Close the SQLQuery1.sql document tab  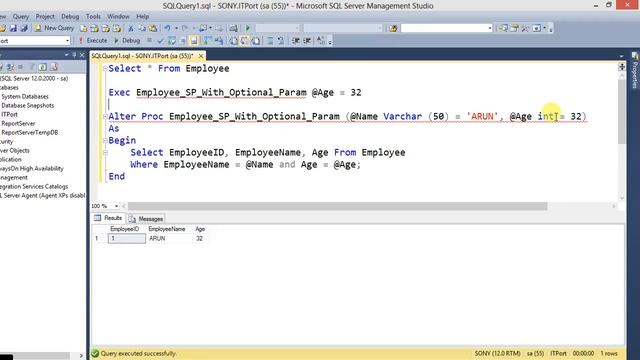201,56
